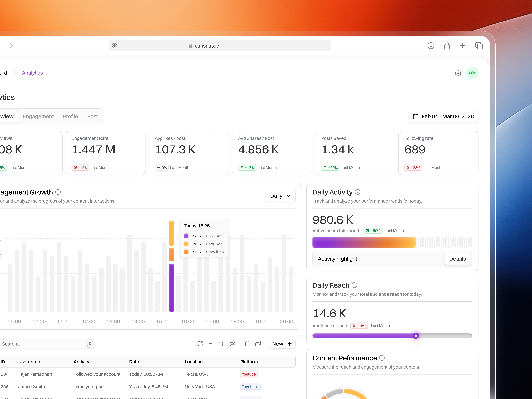The image size is (532, 399).
Task: Click the Youtube platform tag
Action: (249, 374)
